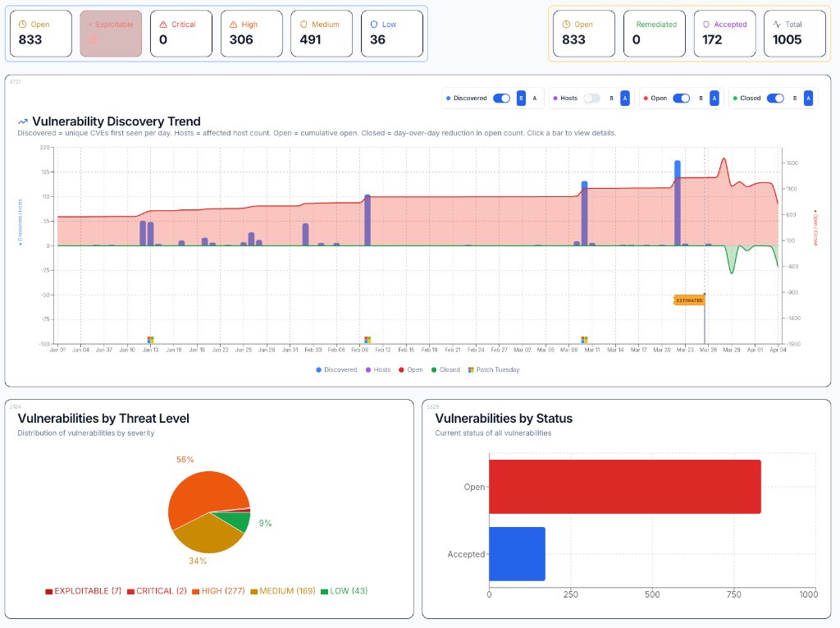Click the orange ESTIMATED marker on the chart

(689, 300)
